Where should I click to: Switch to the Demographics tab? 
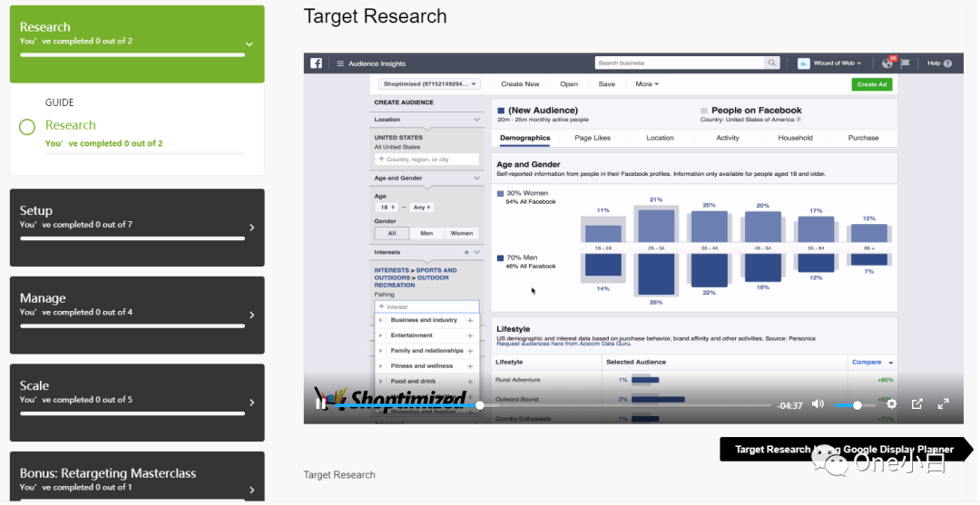click(525, 138)
